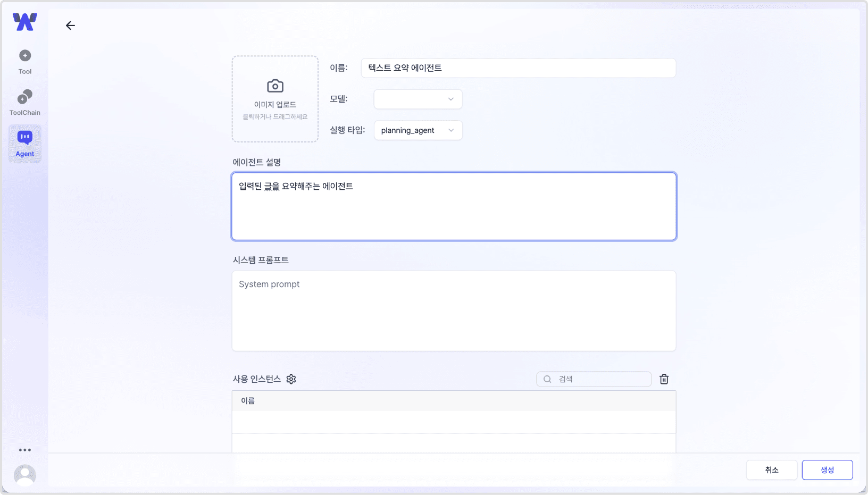The width and height of the screenshot is (868, 495).
Task: Click the 에이전트 설명 description textarea
Action: pos(454,206)
